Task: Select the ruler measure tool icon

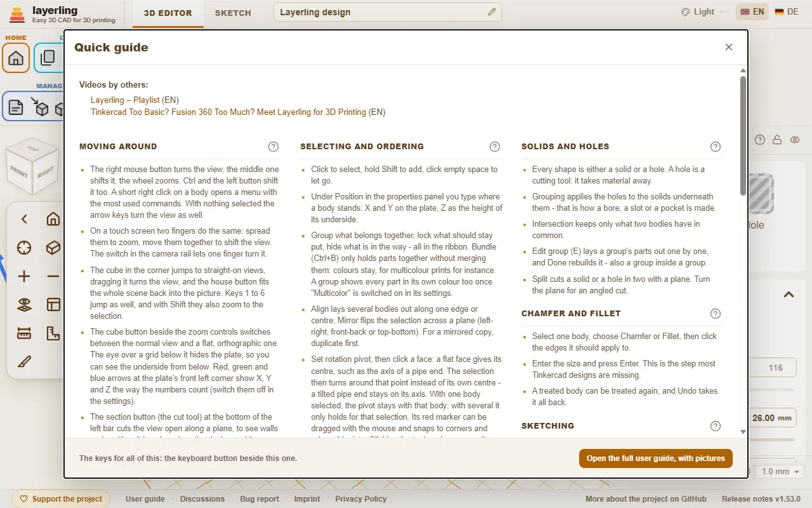Action: [24, 333]
